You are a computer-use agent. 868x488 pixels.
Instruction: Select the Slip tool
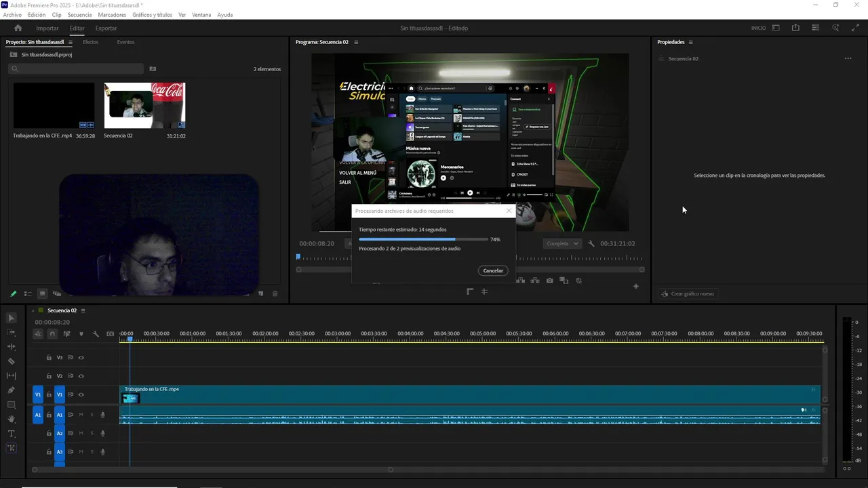tap(12, 375)
